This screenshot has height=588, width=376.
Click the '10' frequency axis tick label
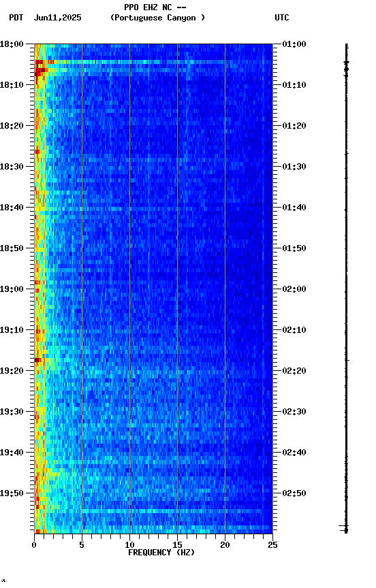point(129,545)
